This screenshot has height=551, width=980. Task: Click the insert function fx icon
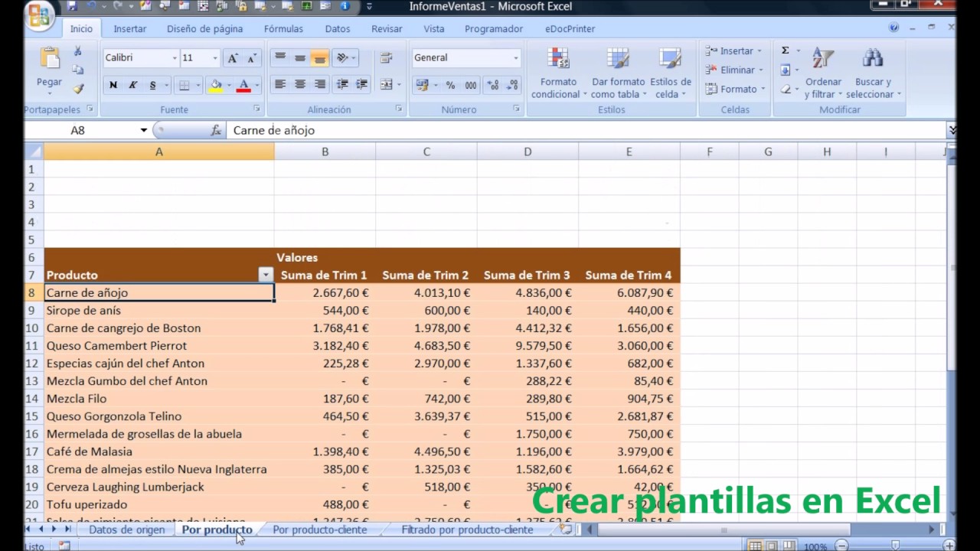[216, 131]
